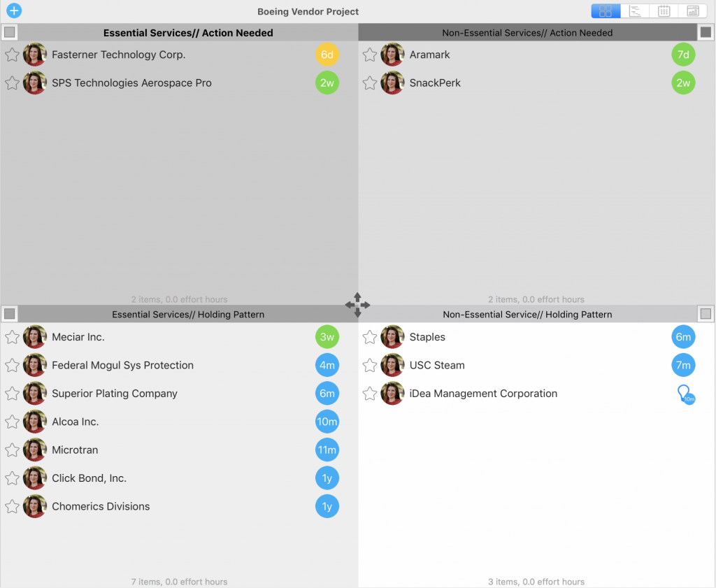Screen dimensions: 716x588
Task: Toggle checkbox for Non-Essential Service Holding Pattern quadrant
Action: (x=706, y=314)
